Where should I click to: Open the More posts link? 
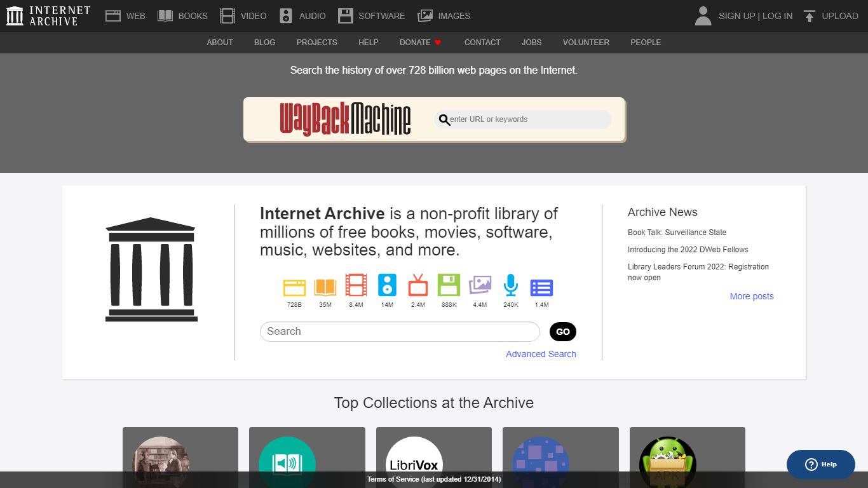[x=752, y=296]
